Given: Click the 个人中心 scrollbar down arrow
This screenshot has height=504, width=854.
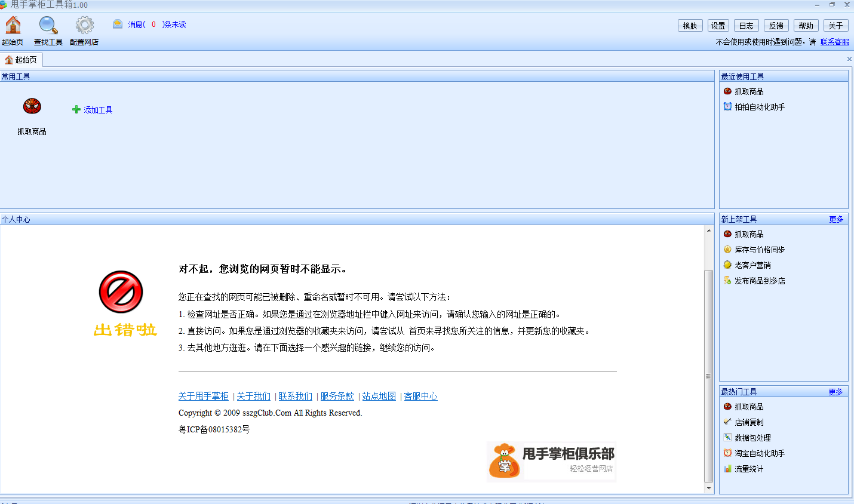Looking at the screenshot, I should point(709,488).
